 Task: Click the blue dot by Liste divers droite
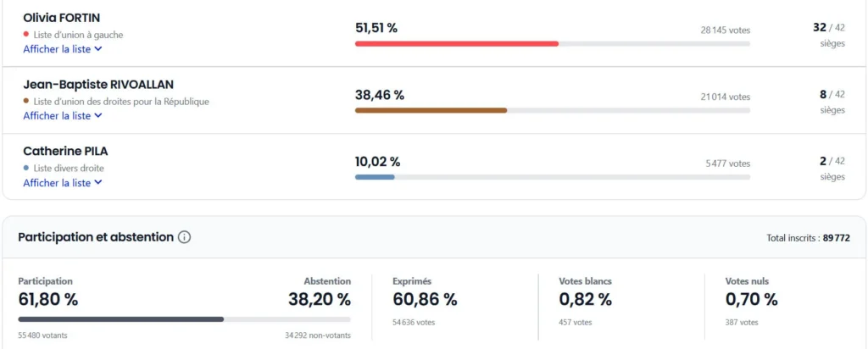coord(26,169)
